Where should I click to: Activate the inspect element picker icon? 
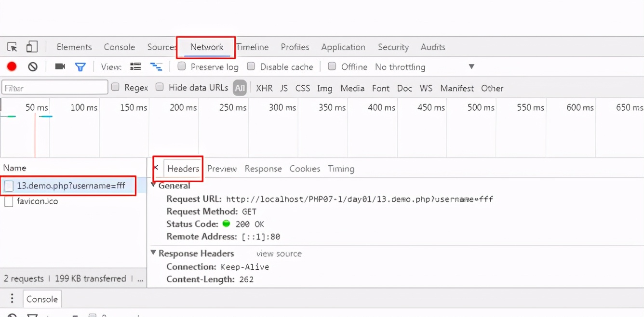pos(13,47)
